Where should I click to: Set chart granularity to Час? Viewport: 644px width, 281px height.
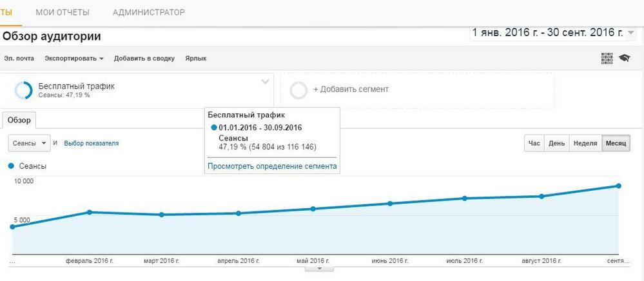click(x=534, y=143)
